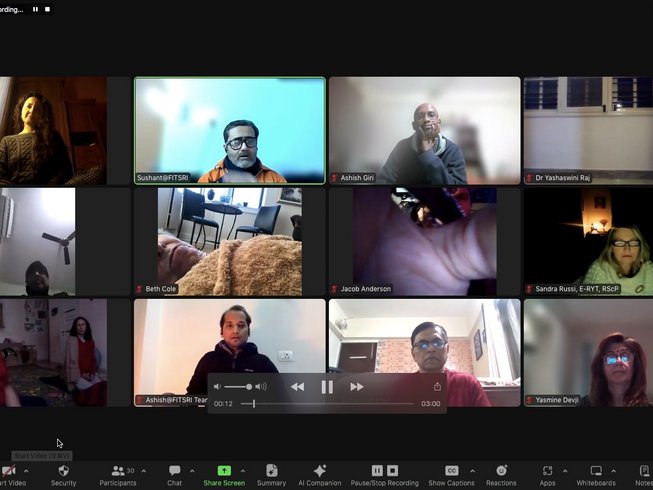
Task: Open the Chat panel
Action: point(174,475)
